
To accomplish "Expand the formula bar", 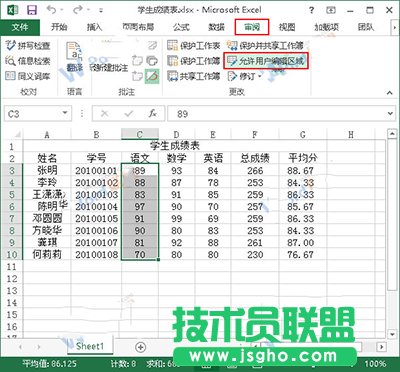I will tap(390, 114).
